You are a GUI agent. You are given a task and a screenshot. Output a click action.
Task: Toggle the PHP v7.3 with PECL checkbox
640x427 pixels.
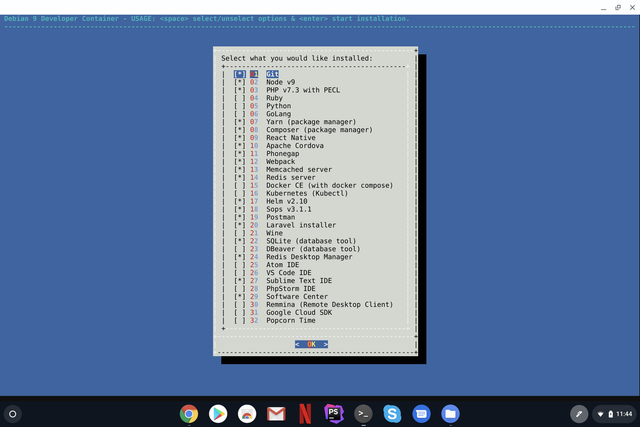click(x=240, y=90)
